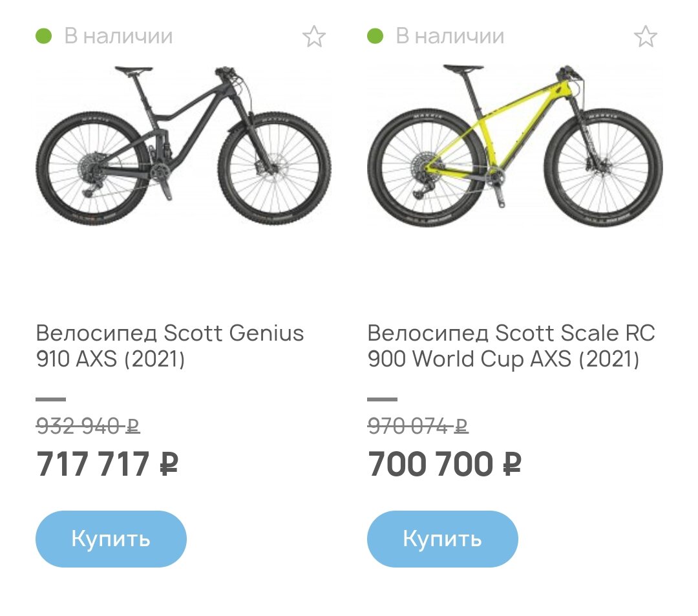Click green availability dot on Scale RC card
698x616 pixels.
pos(375,36)
